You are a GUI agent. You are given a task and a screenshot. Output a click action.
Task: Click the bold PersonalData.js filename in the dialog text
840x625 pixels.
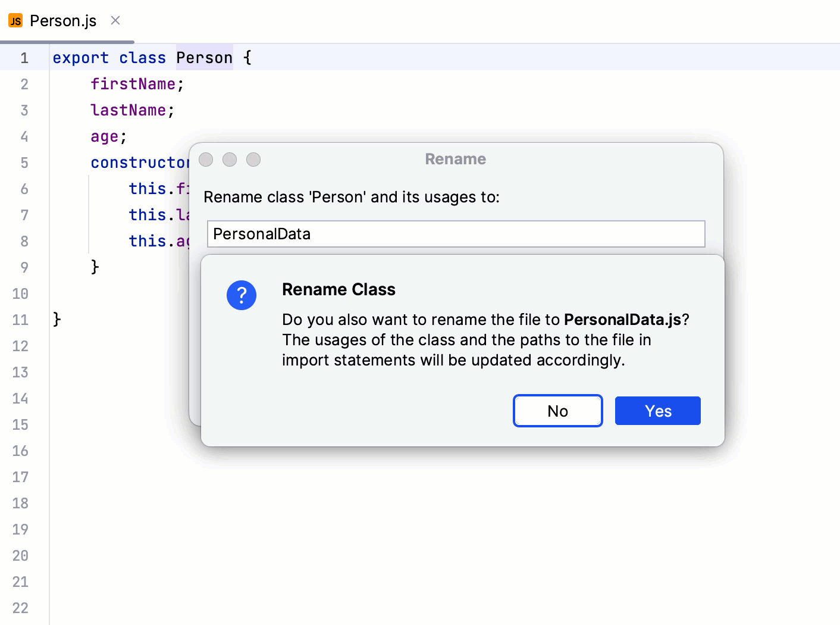(x=622, y=320)
